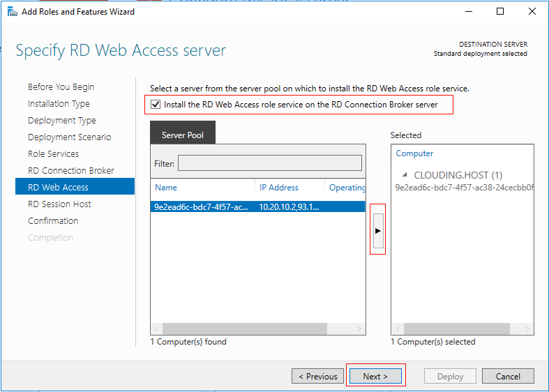
Task: Click the Next button
Action: (375, 376)
